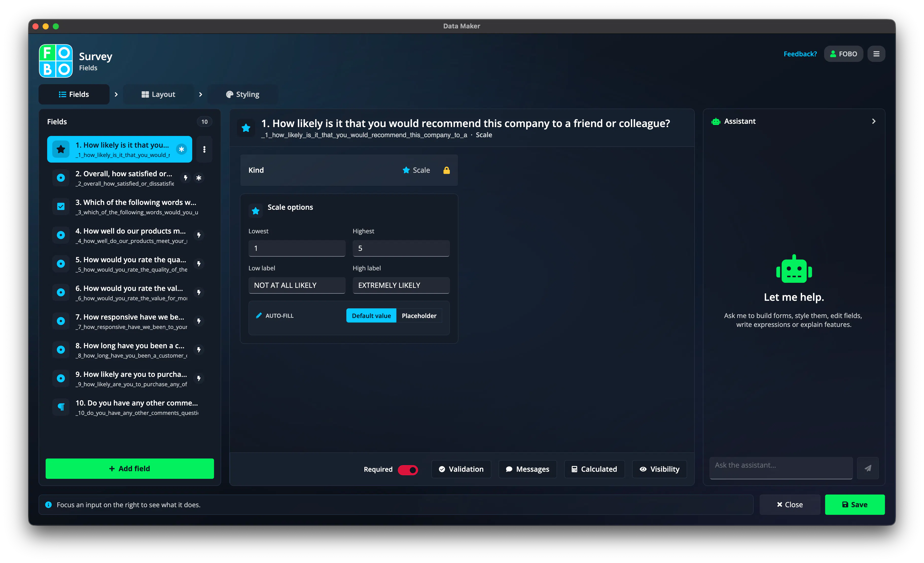
Task: Click the asterisk icon on field 2
Action: (199, 178)
